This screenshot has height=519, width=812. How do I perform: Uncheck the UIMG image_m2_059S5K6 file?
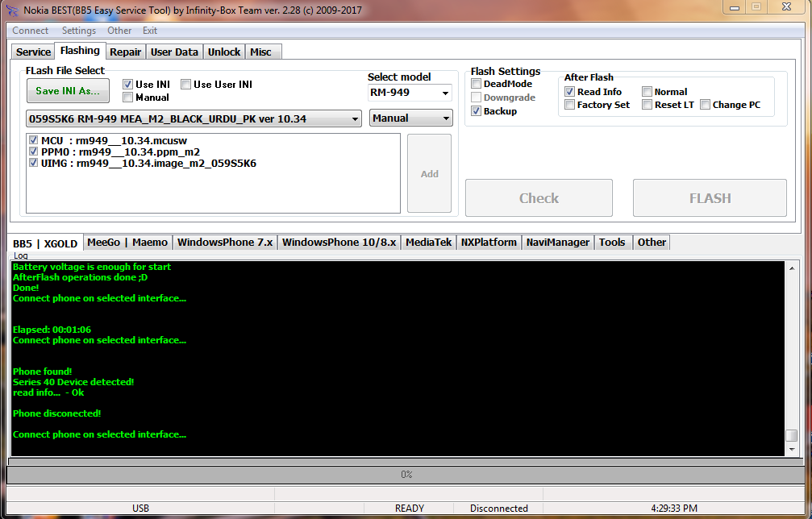tap(34, 163)
